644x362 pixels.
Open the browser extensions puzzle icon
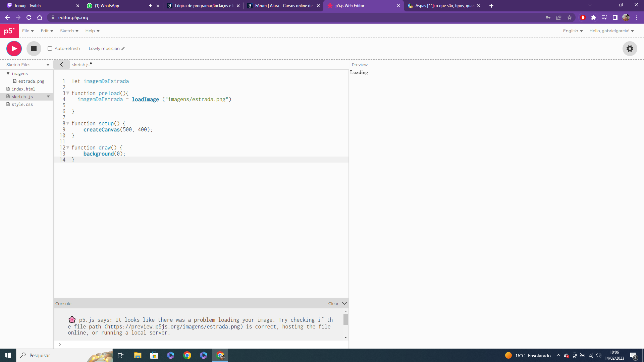[594, 17]
